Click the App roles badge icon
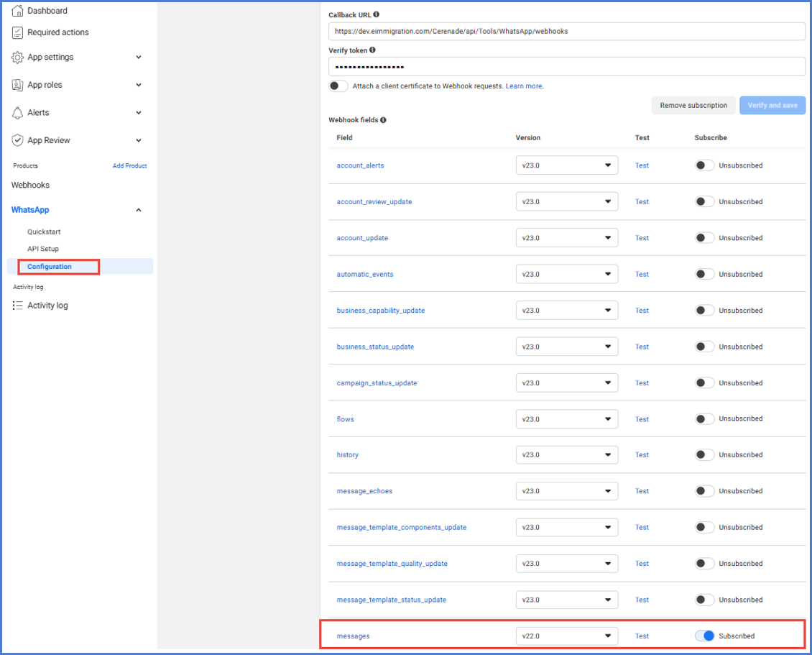812x655 pixels. [x=18, y=85]
